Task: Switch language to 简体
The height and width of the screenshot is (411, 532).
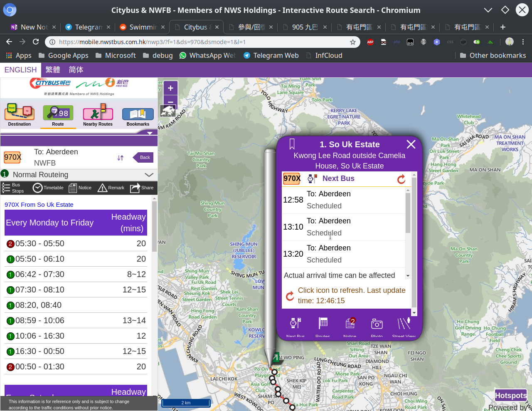Action: click(x=76, y=70)
